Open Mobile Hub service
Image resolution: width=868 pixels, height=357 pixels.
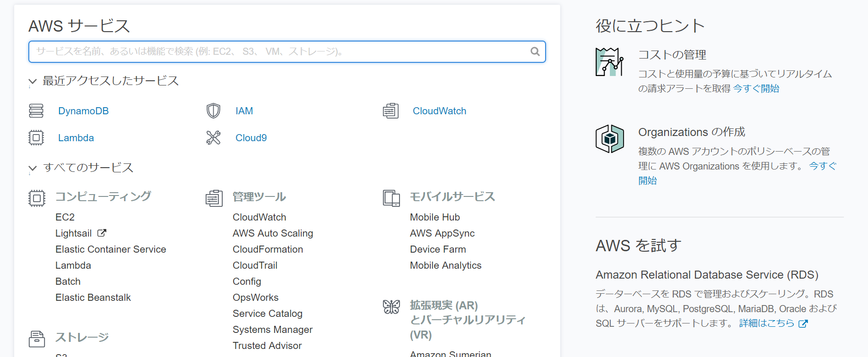tap(434, 217)
